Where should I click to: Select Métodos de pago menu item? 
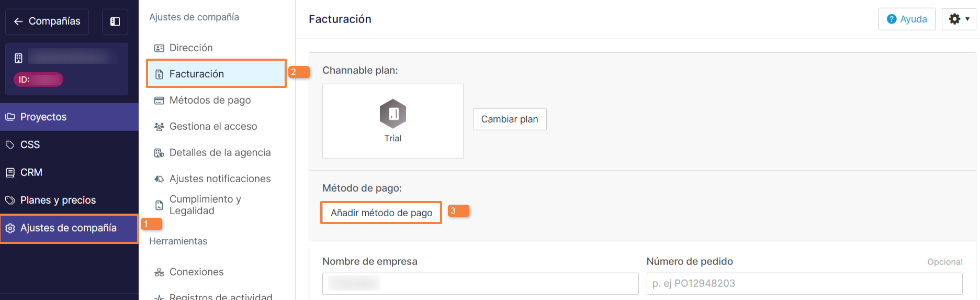[x=210, y=100]
